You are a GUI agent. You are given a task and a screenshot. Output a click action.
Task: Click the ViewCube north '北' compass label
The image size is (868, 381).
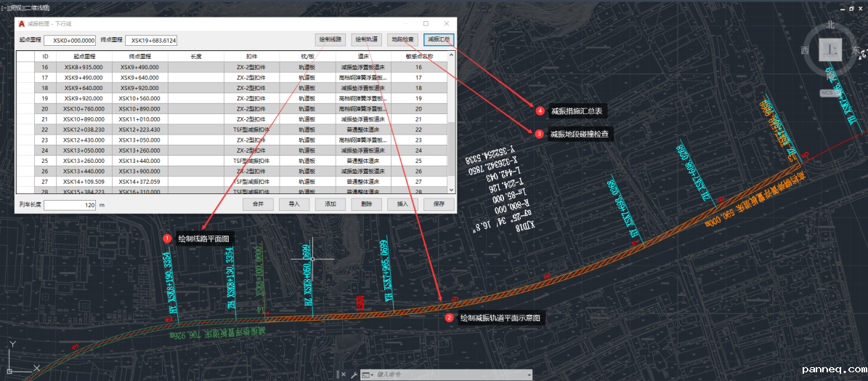click(x=830, y=25)
